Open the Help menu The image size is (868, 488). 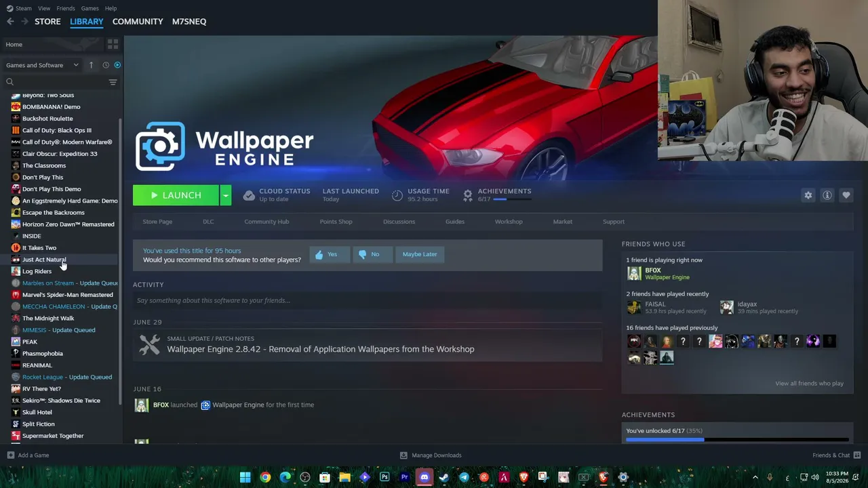pyautogui.click(x=111, y=8)
